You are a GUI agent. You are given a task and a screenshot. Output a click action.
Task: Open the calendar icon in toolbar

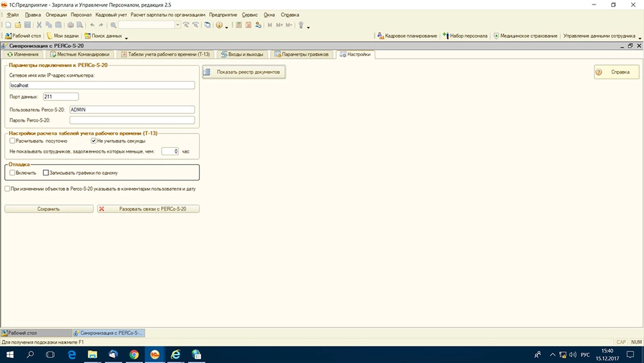tap(248, 25)
